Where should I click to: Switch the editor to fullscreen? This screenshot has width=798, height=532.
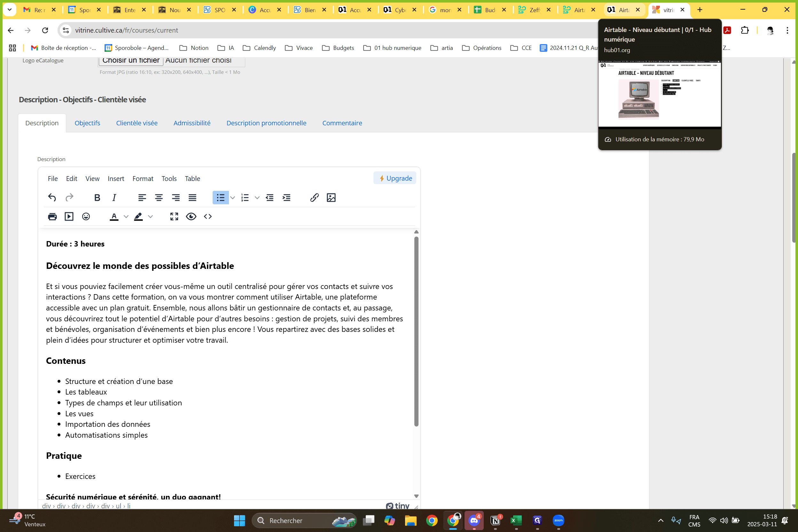[174, 216]
